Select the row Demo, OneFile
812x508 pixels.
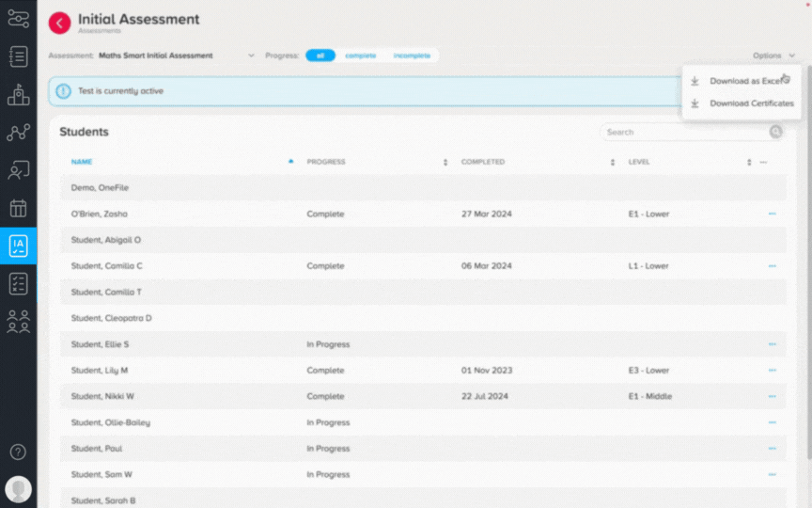pyautogui.click(x=423, y=187)
